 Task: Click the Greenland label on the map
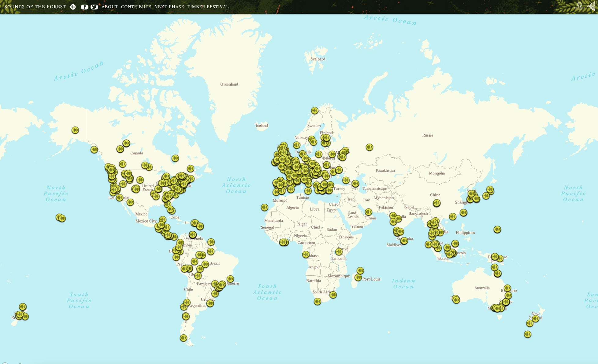[x=229, y=84]
